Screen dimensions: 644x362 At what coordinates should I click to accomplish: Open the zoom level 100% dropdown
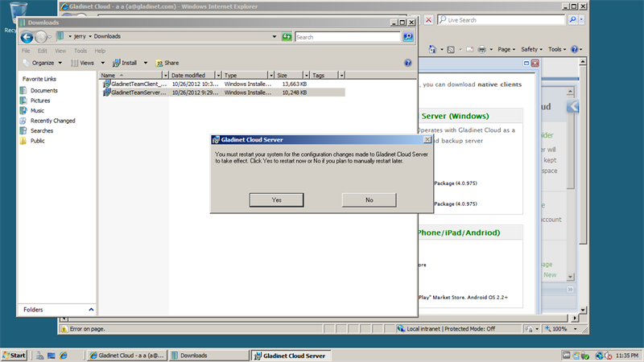click(575, 329)
